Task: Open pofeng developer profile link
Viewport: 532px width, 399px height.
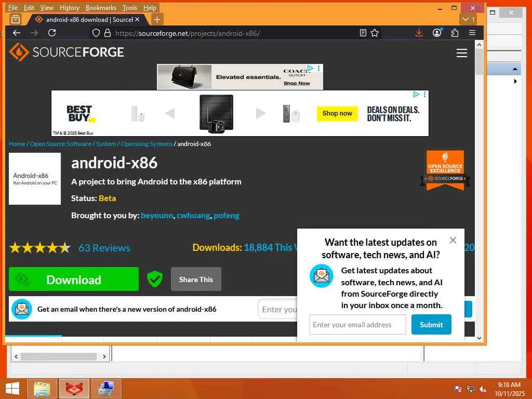Action: tap(227, 216)
